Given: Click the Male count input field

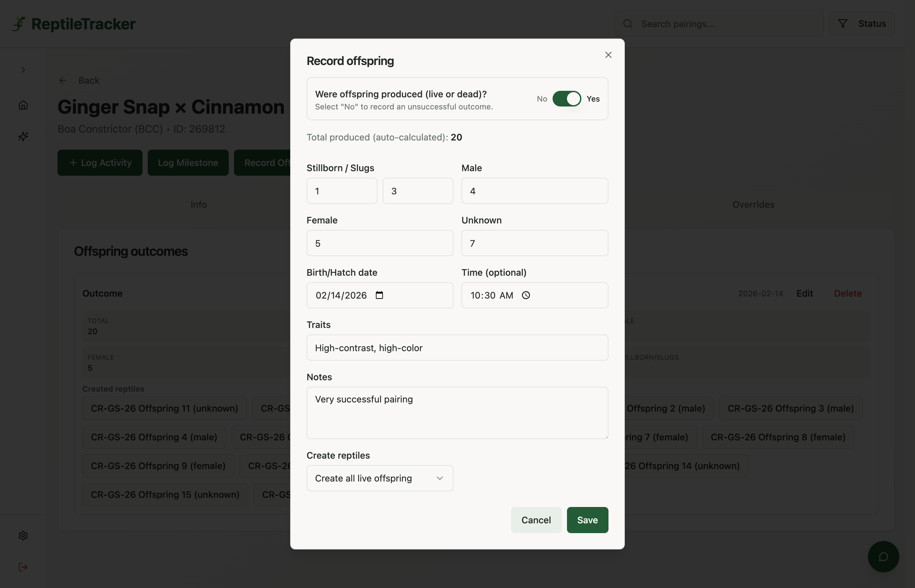Looking at the screenshot, I should (x=535, y=191).
